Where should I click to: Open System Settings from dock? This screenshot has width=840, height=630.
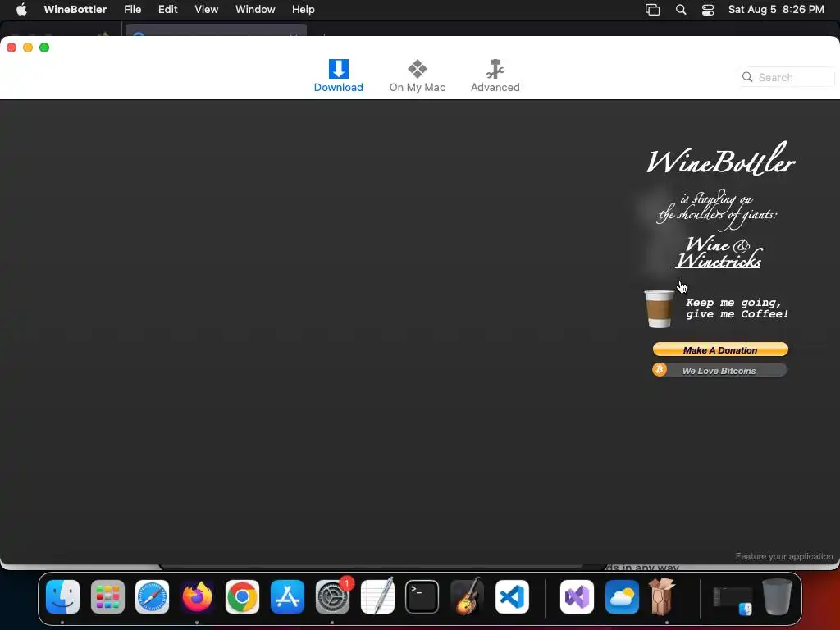pos(332,597)
